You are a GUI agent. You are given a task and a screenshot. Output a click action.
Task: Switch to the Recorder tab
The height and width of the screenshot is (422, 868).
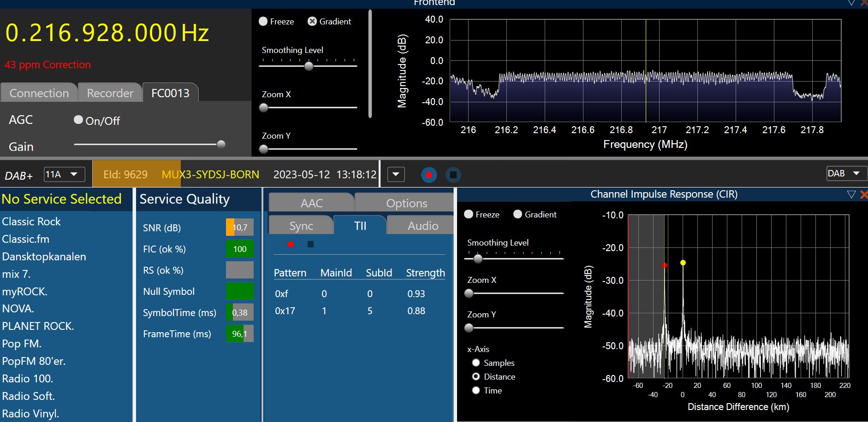(110, 93)
